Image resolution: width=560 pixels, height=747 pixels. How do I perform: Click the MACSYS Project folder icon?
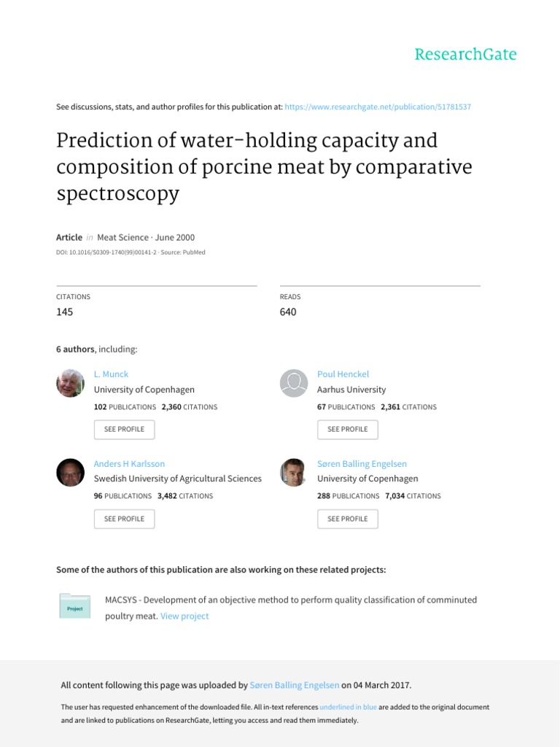coord(75,607)
